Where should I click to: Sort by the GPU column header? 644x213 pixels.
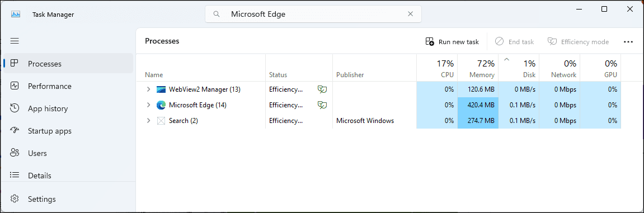[600, 68]
